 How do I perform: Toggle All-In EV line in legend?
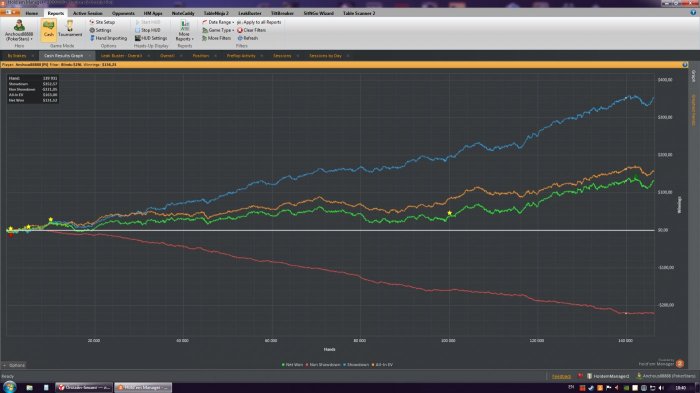[x=382, y=365]
